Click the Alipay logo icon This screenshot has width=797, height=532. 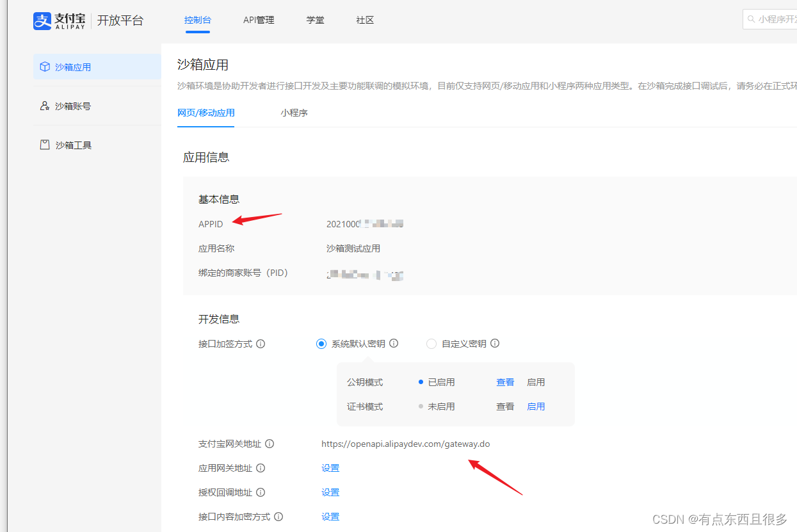tap(42, 20)
